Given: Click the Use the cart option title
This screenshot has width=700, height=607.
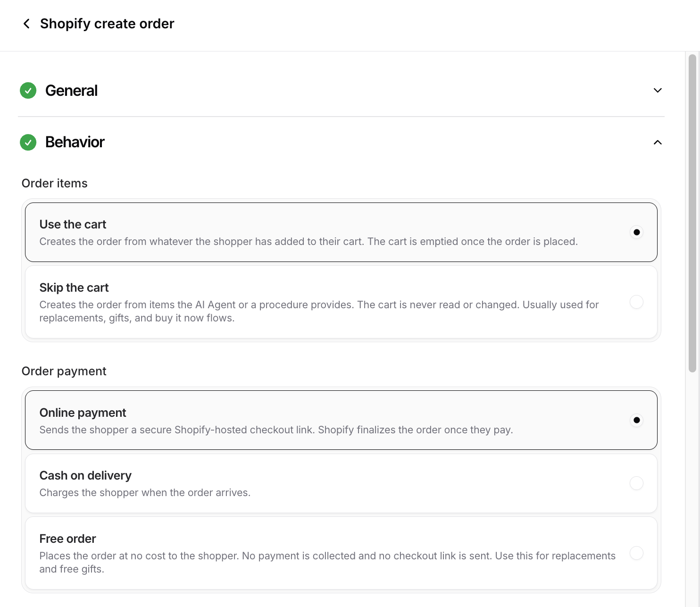Looking at the screenshot, I should (73, 224).
